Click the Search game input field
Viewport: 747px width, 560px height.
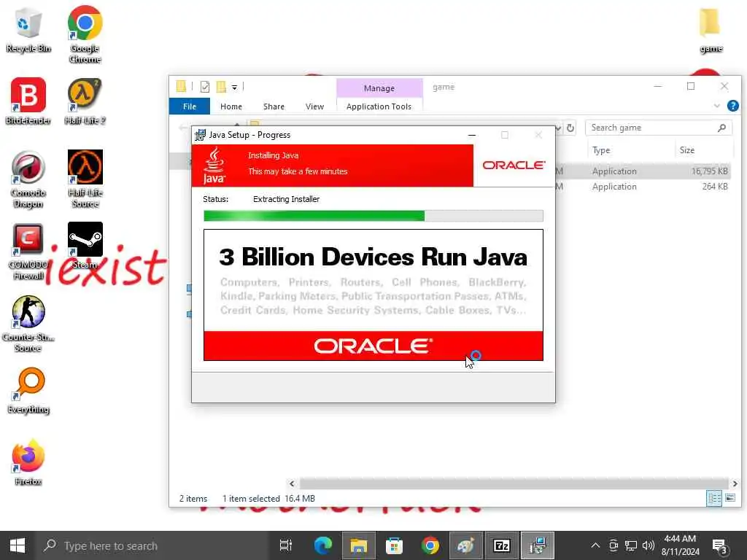coord(659,128)
